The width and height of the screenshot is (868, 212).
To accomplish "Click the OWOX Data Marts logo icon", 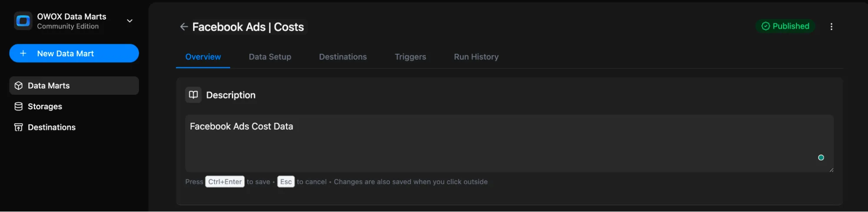I will click(x=23, y=21).
